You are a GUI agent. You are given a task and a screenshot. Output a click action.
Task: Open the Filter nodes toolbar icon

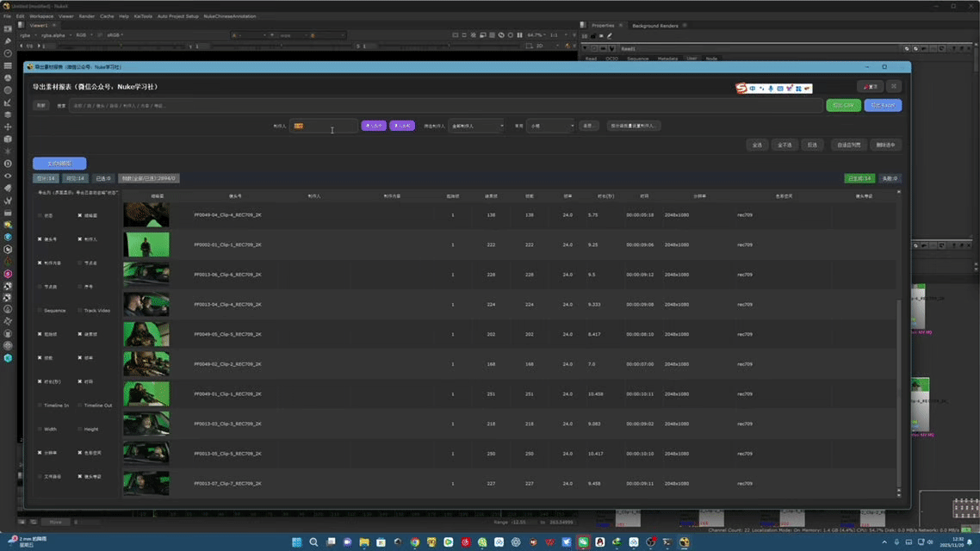coord(8,90)
